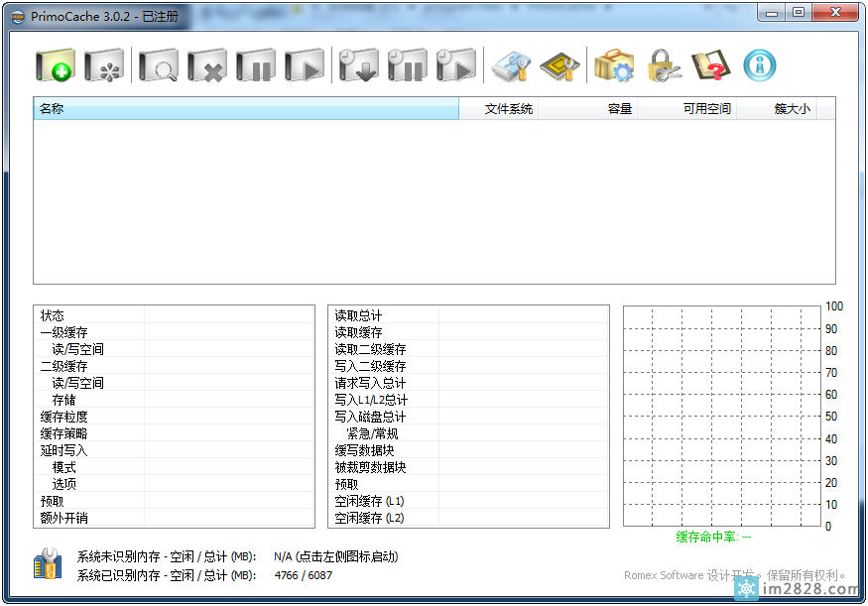Resume the cache task with play icon
Viewport: 868px width, 606px height.
click(305, 66)
